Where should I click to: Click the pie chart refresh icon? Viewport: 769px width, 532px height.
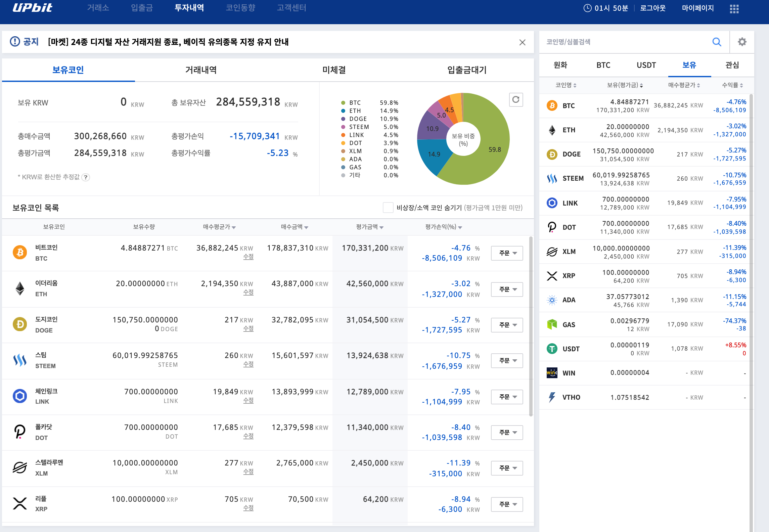[516, 99]
